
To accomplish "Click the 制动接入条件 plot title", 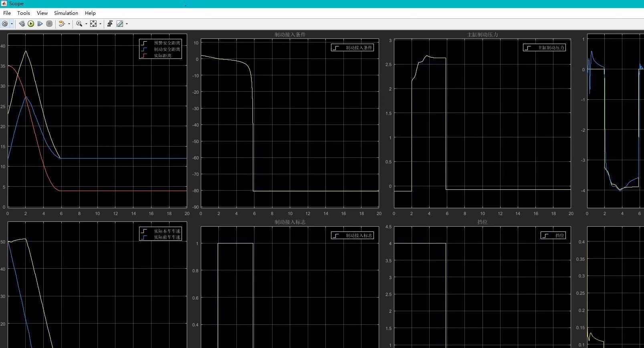I will tap(290, 34).
